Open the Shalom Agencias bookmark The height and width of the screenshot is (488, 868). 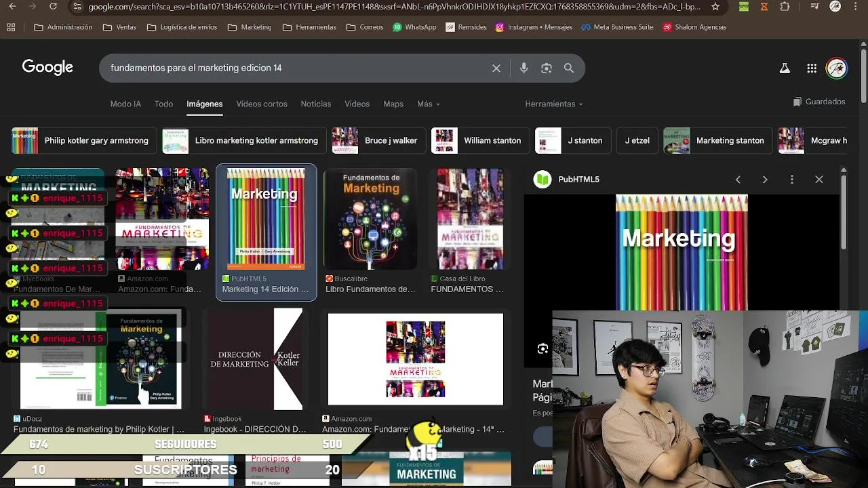tap(694, 27)
